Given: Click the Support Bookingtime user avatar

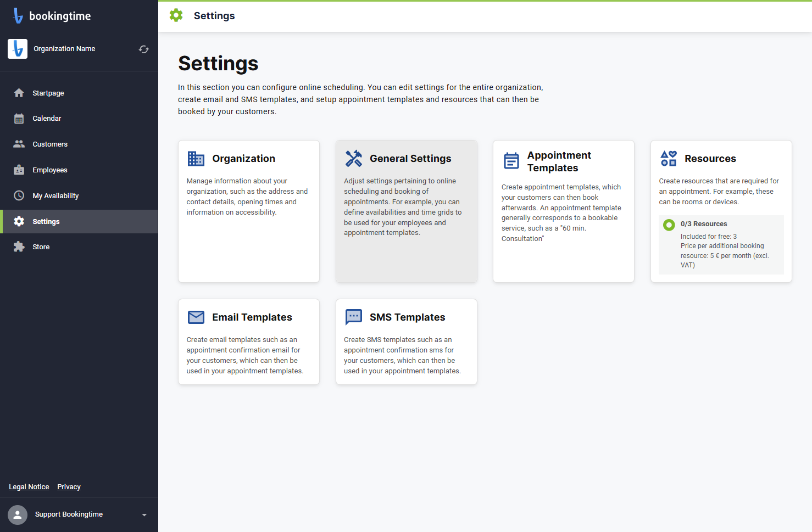Looking at the screenshot, I should (x=18, y=515).
